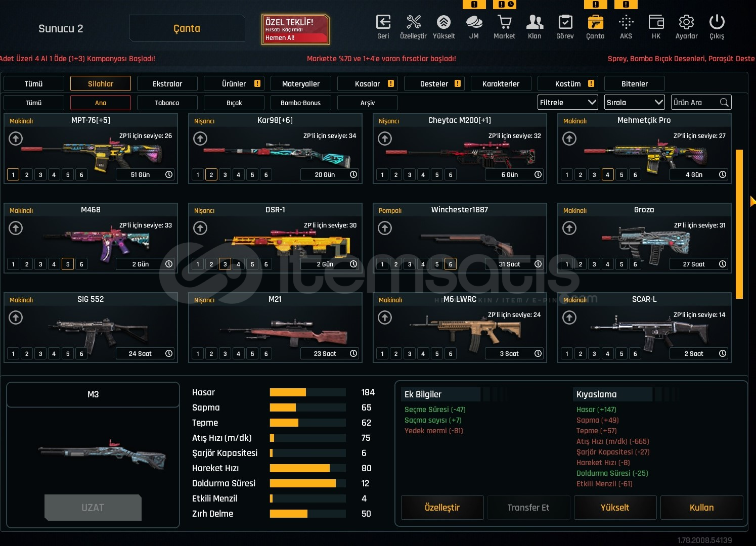Click the Ürün Ara search field
Image resolution: width=756 pixels, height=546 pixels.
click(x=701, y=103)
